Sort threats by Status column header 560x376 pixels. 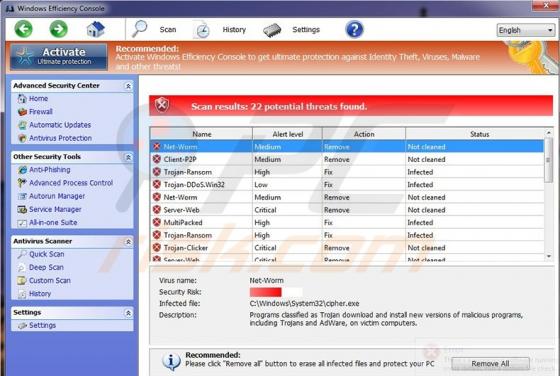(475, 134)
